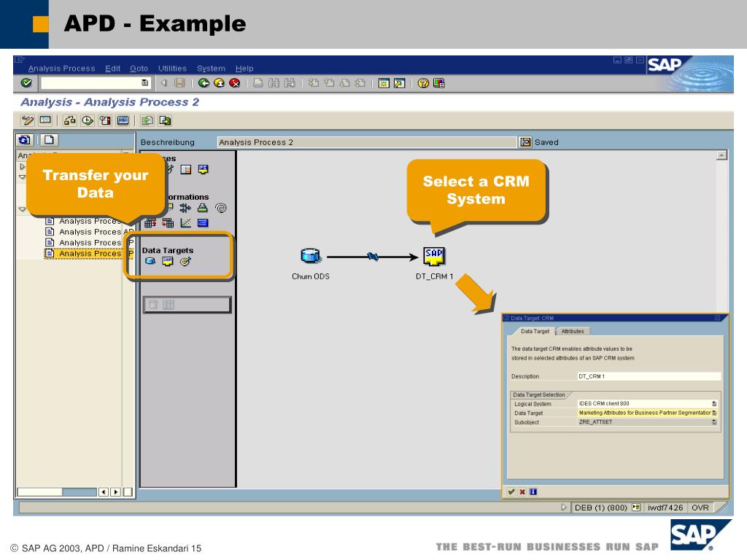Open the System menu
Viewport: 747px width, 560px height.
coord(211,68)
